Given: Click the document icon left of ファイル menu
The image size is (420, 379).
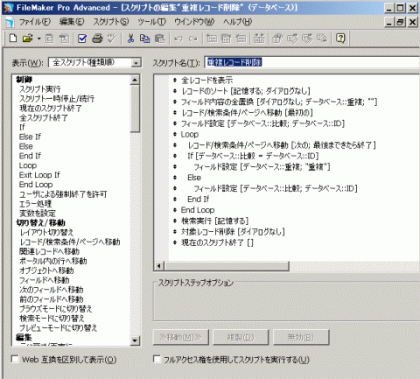Looking at the screenshot, I should [10, 22].
